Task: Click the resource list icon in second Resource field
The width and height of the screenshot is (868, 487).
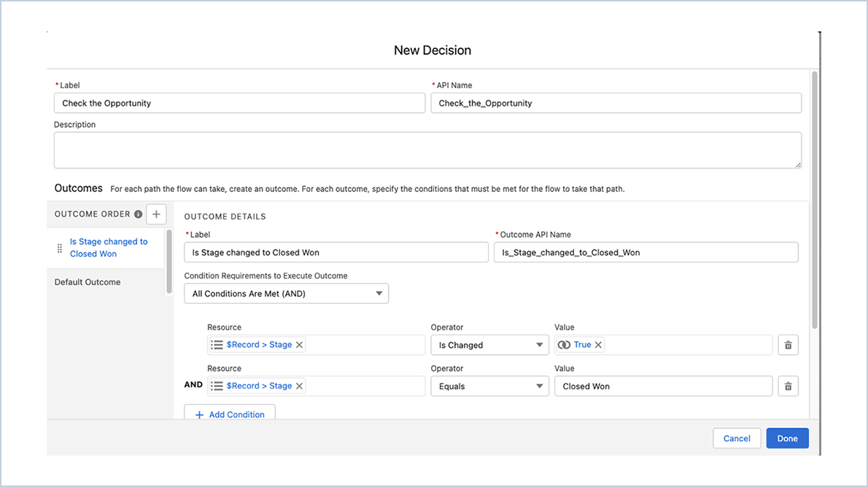Action: tap(216, 386)
